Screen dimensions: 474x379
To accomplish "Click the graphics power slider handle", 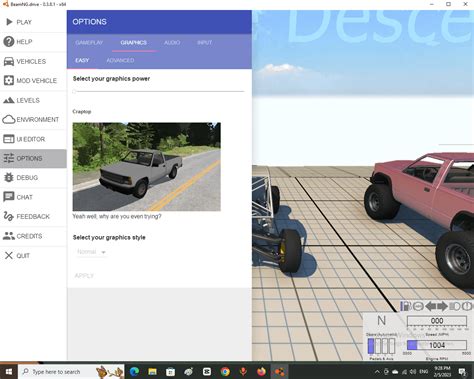I will pyautogui.click(x=74, y=91).
